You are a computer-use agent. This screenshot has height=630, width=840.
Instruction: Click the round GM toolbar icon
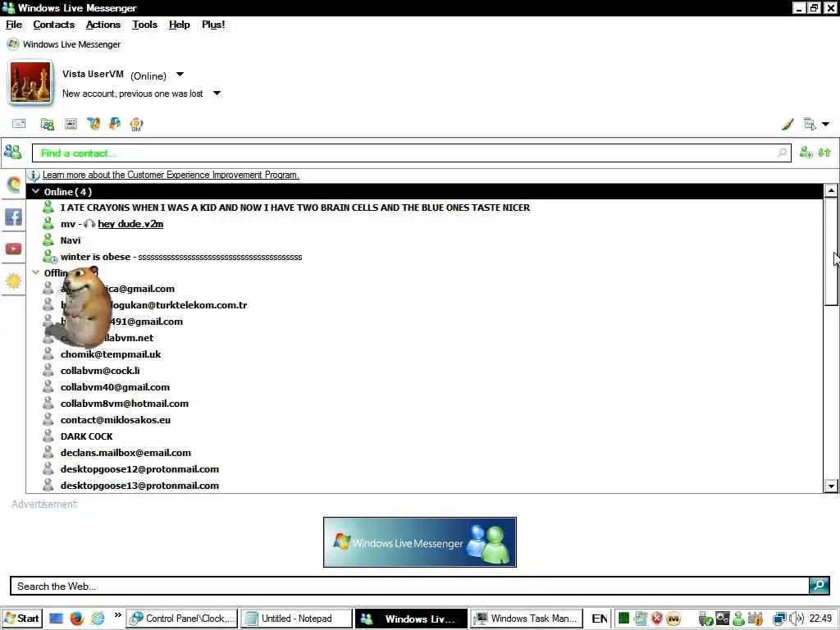pyautogui.click(x=136, y=125)
